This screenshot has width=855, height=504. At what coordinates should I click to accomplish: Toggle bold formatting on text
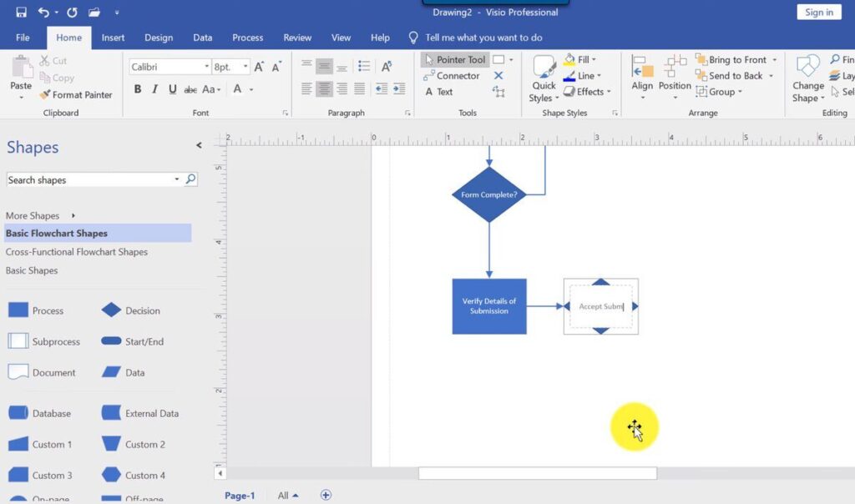(x=138, y=88)
